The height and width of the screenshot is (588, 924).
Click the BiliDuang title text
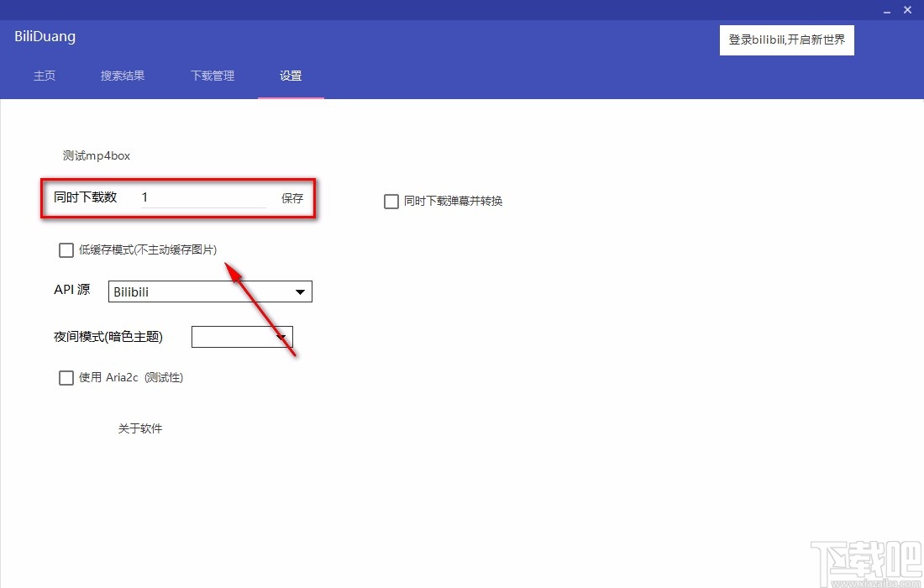coord(44,36)
